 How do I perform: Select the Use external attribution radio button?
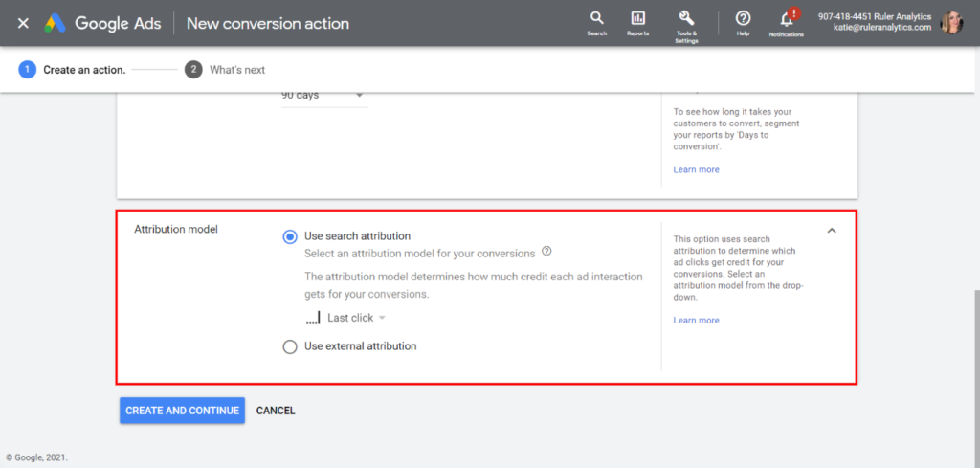(x=290, y=346)
